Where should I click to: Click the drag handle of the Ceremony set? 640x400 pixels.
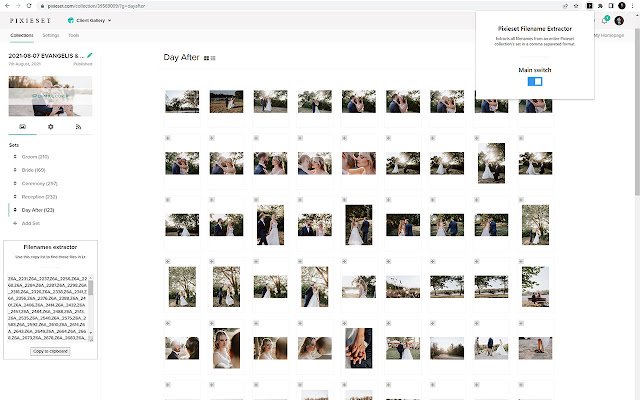(15, 183)
